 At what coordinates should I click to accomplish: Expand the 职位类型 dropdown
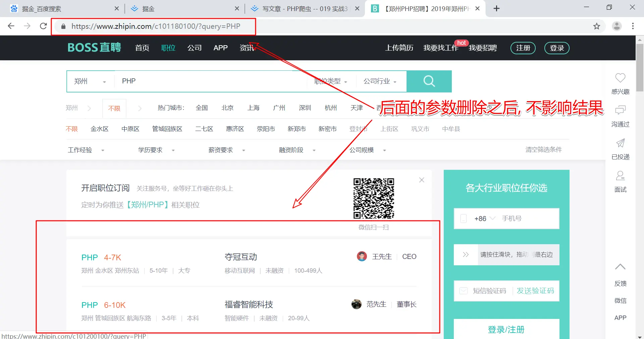331,81
